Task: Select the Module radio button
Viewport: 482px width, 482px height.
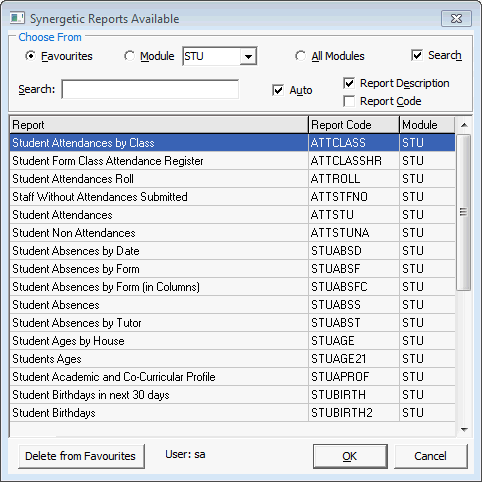Action: pyautogui.click(x=129, y=56)
